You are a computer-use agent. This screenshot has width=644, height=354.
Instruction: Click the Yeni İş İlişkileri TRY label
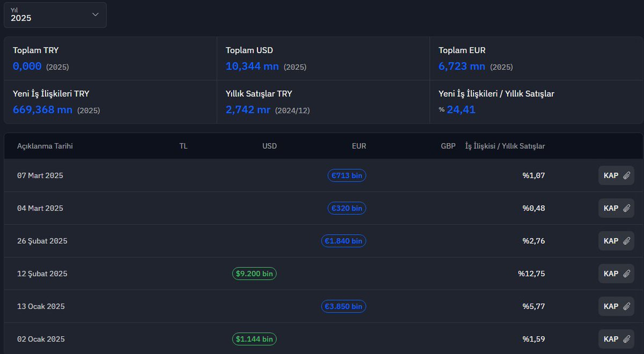(x=51, y=93)
